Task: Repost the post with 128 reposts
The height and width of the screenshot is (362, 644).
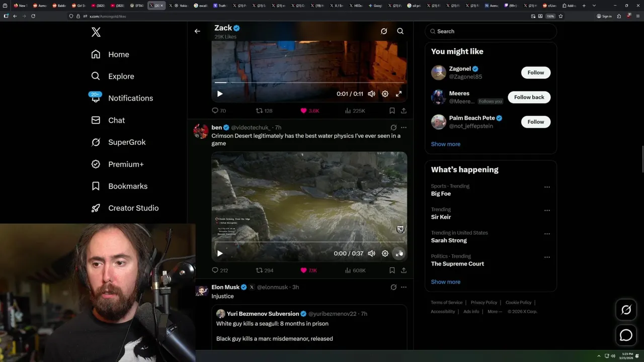Action: [264, 111]
